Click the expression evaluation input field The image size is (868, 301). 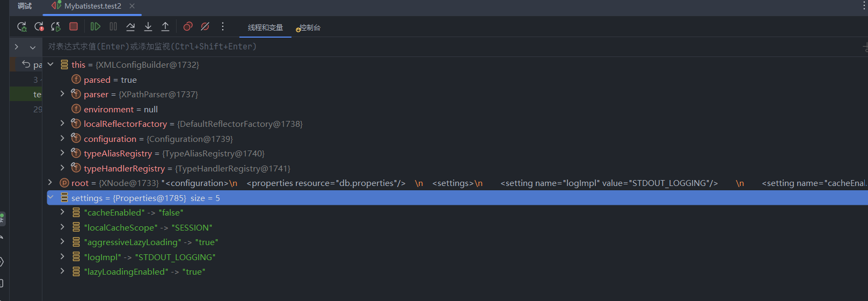pyautogui.click(x=451, y=47)
